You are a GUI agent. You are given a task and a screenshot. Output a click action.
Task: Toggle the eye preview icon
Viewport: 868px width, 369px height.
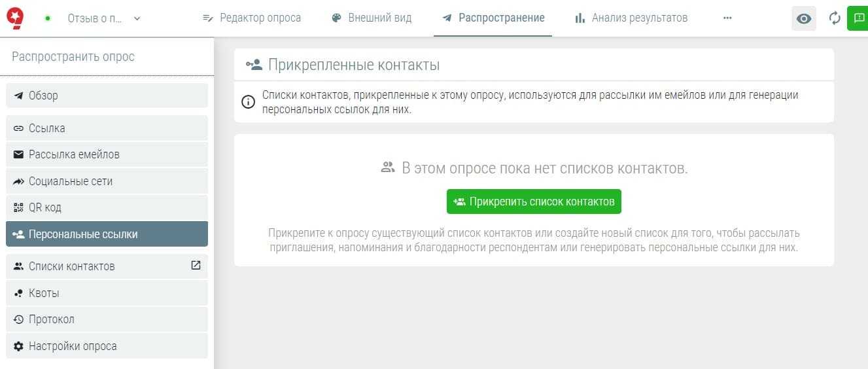pyautogui.click(x=804, y=18)
